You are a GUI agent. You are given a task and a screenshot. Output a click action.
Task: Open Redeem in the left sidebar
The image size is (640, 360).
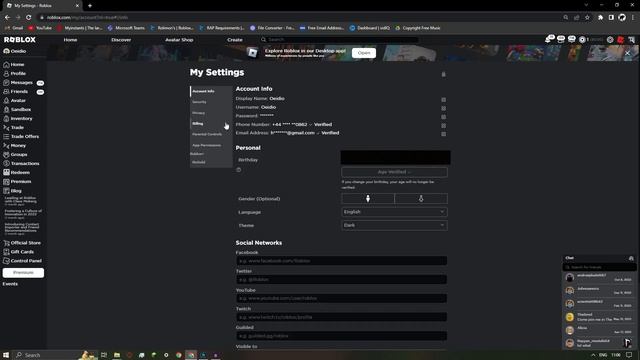(16, 172)
